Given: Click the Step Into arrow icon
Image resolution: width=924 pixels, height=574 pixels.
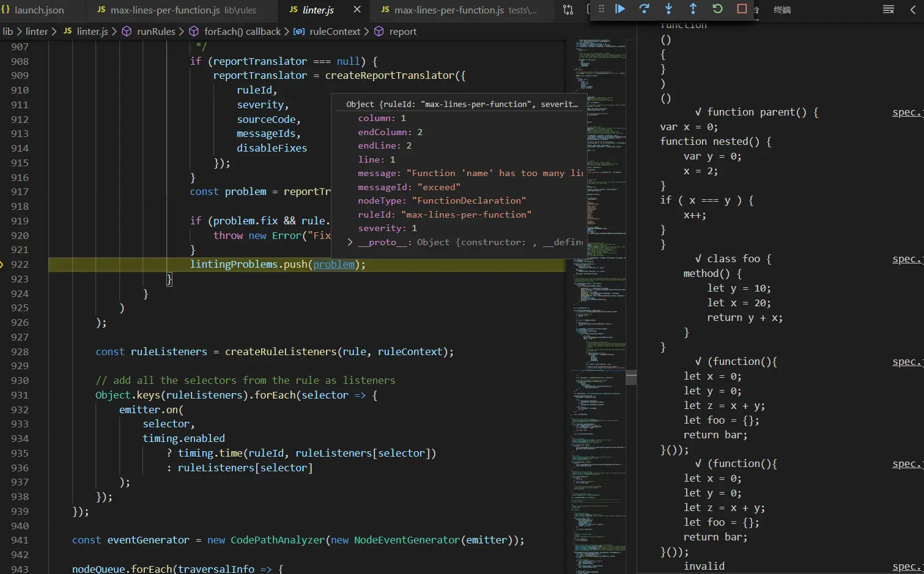Looking at the screenshot, I should (x=668, y=9).
